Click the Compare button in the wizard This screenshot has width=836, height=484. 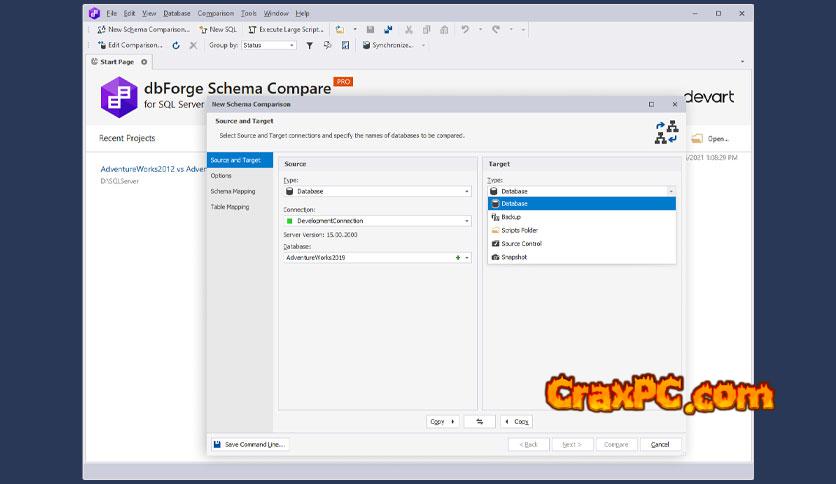(x=616, y=445)
